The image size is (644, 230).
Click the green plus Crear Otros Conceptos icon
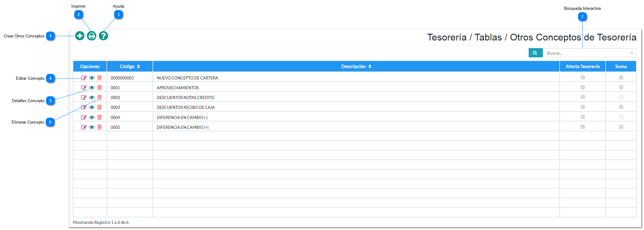coord(80,36)
